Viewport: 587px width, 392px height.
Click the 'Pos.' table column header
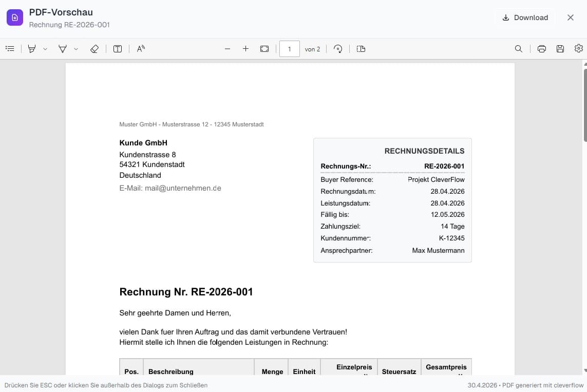click(x=131, y=372)
